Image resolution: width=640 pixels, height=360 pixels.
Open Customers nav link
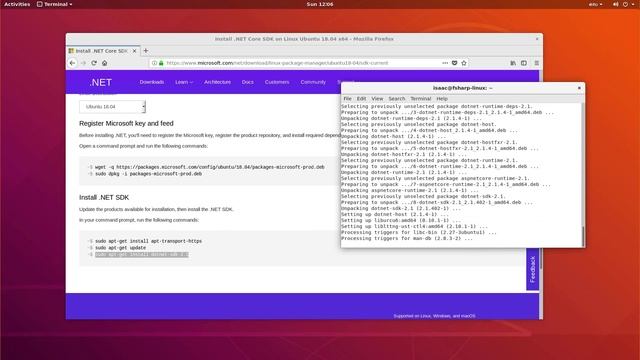point(277,82)
